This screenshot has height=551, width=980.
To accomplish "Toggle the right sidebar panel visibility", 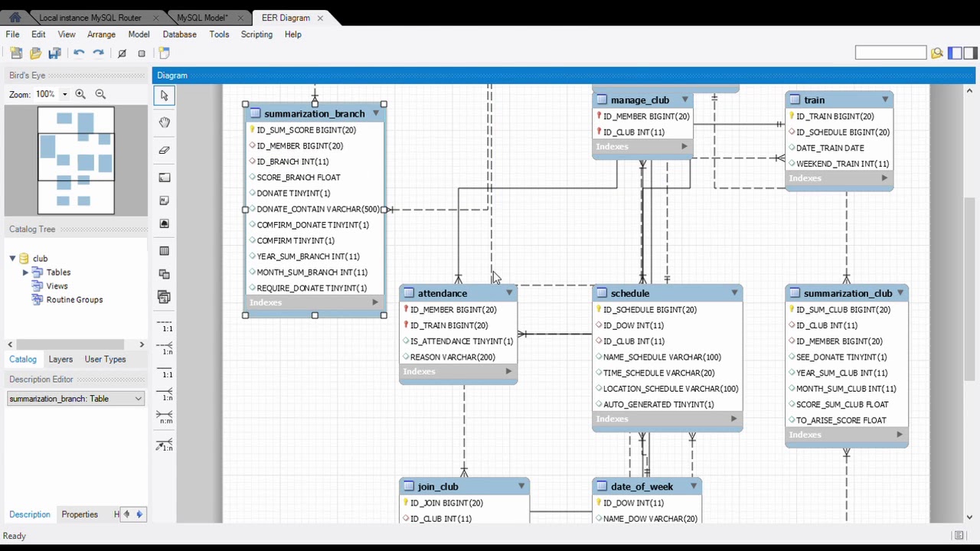I will pyautogui.click(x=970, y=53).
